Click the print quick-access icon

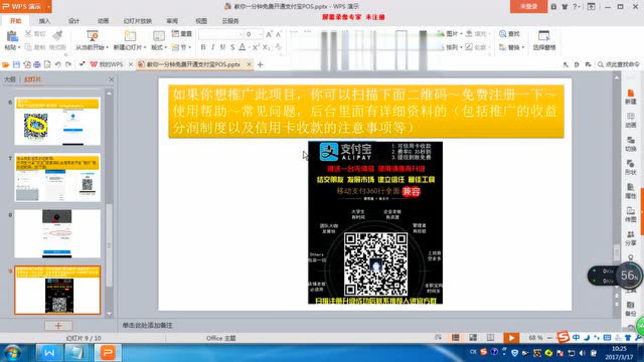[37, 65]
